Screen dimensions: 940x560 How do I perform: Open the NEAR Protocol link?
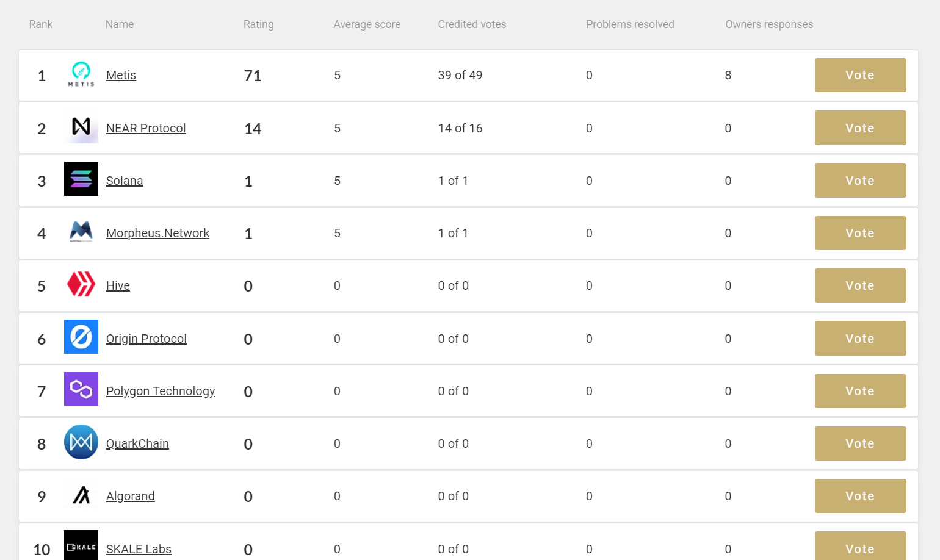click(146, 128)
